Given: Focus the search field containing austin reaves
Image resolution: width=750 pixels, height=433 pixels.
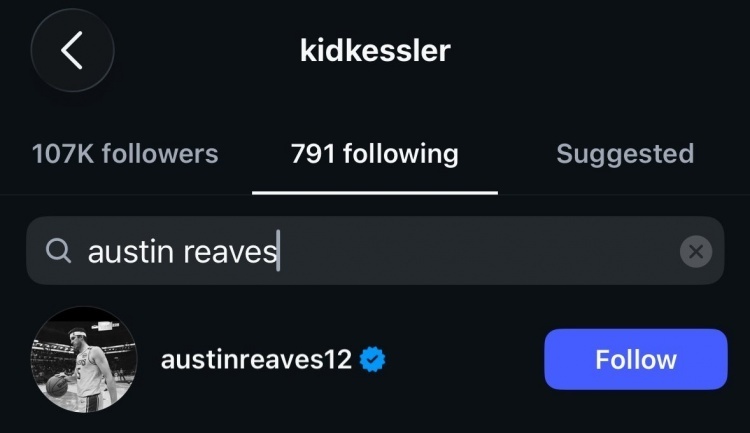Looking at the screenshot, I should pos(375,251).
